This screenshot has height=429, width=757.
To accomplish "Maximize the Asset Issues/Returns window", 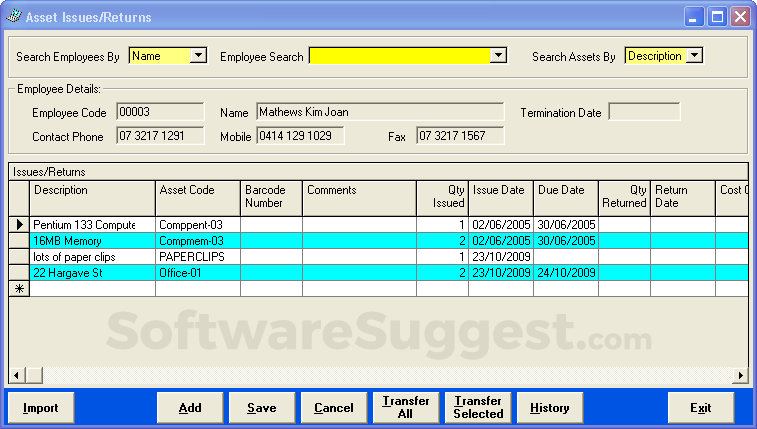I will (x=718, y=16).
